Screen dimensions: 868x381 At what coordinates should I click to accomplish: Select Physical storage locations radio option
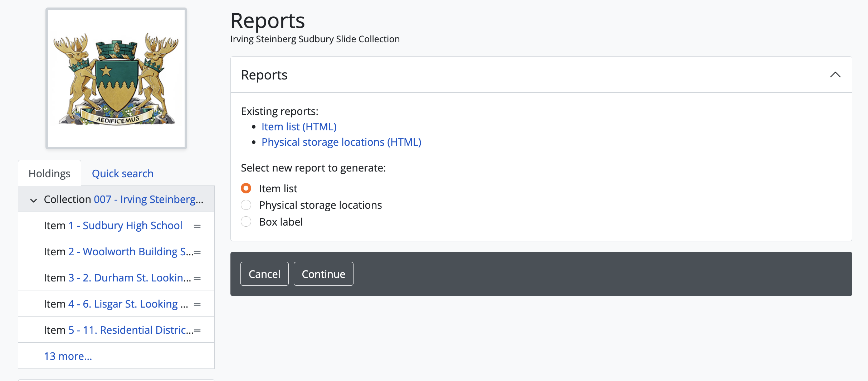246,205
